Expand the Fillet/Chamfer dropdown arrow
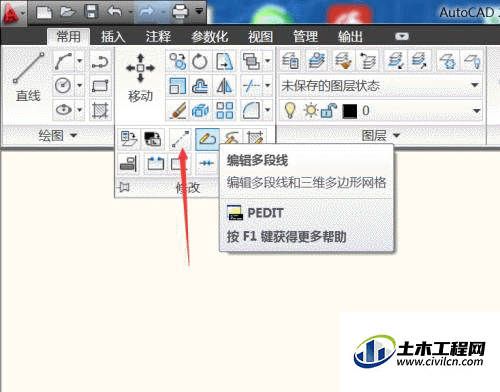The height and width of the screenshot is (392, 500). click(267, 110)
